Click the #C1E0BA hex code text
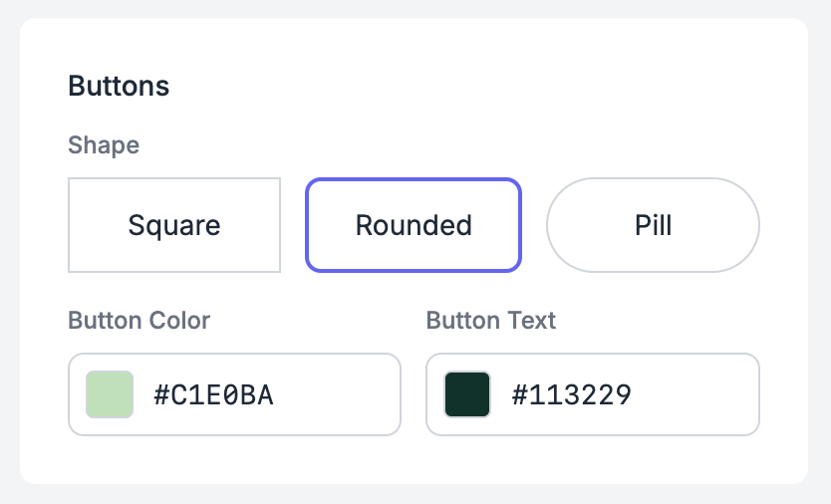 pyautogui.click(x=213, y=395)
